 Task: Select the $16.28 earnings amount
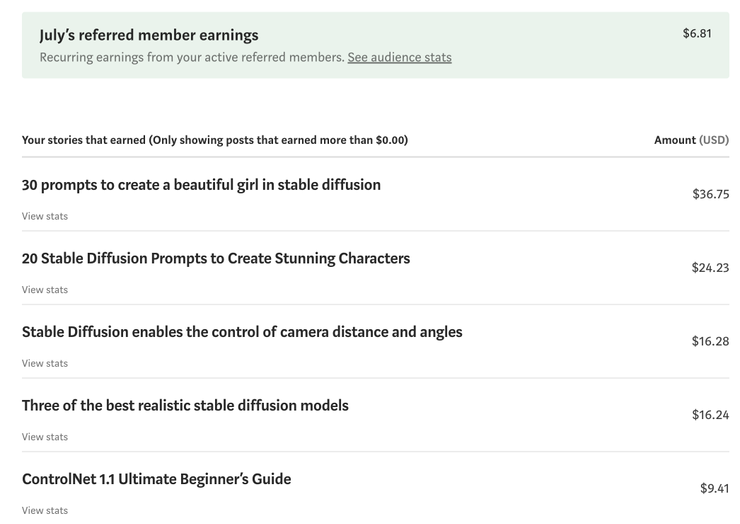tap(710, 341)
